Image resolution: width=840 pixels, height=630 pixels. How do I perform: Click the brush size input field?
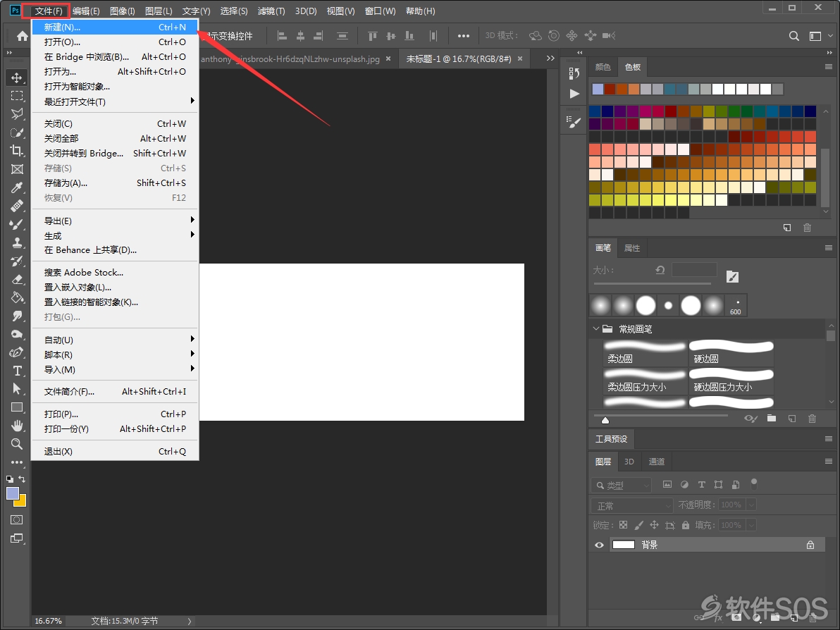click(694, 269)
